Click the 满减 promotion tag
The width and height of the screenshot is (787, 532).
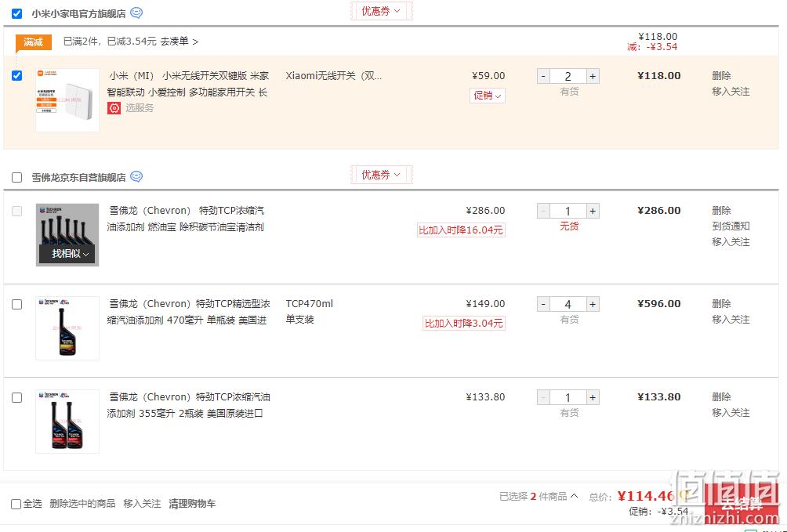click(x=33, y=42)
